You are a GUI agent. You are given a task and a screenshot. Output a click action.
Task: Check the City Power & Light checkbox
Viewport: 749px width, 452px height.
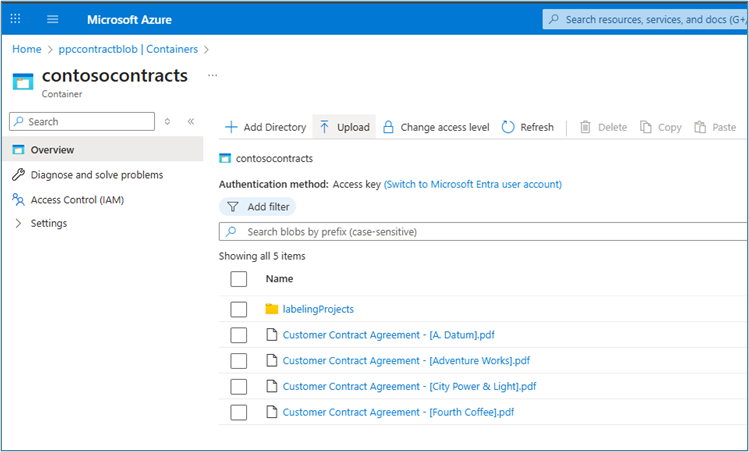click(238, 387)
